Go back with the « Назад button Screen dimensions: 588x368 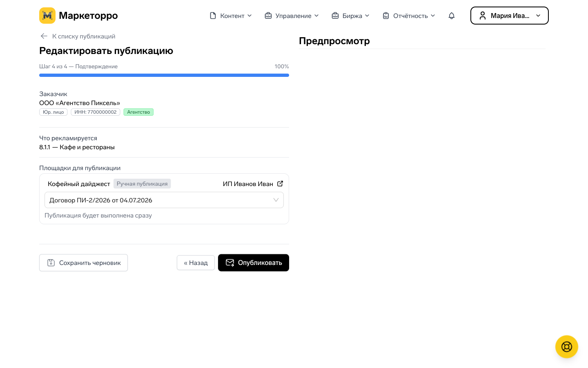[x=196, y=263]
